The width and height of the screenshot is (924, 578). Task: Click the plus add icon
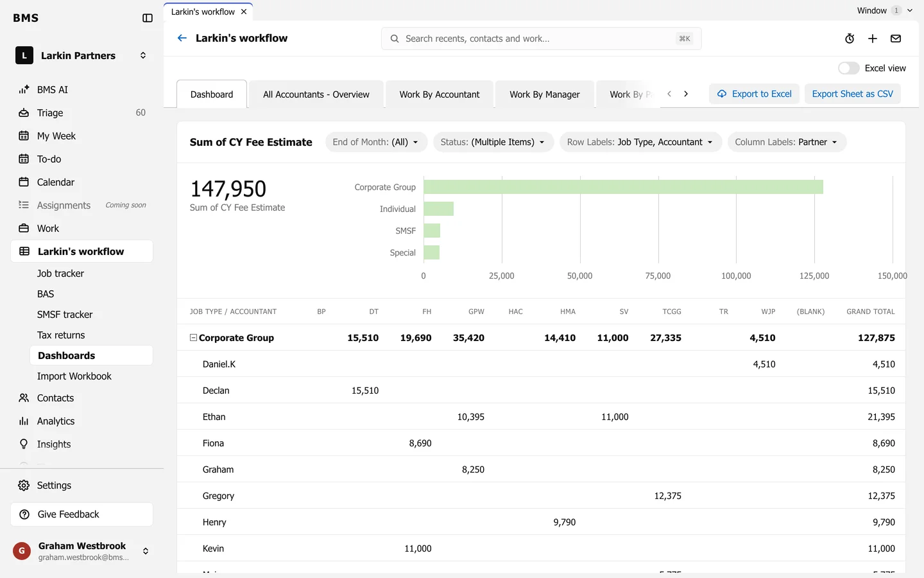(x=873, y=39)
